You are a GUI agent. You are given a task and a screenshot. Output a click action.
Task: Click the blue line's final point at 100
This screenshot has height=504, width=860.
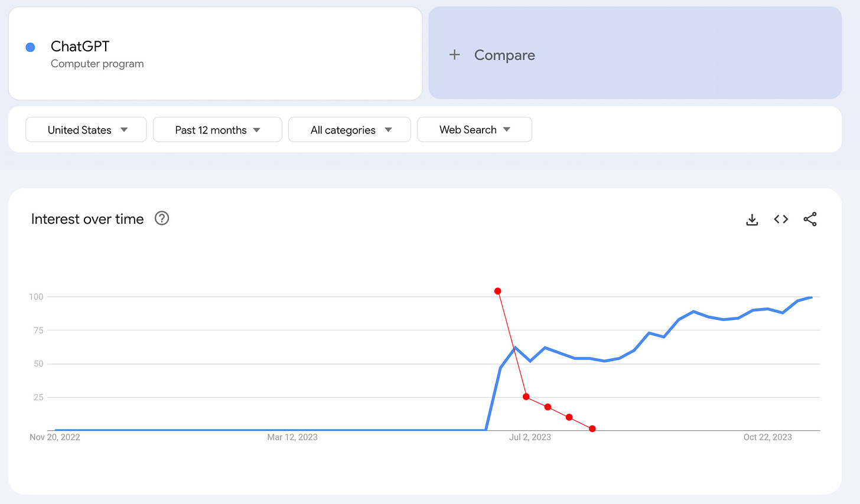pos(812,297)
